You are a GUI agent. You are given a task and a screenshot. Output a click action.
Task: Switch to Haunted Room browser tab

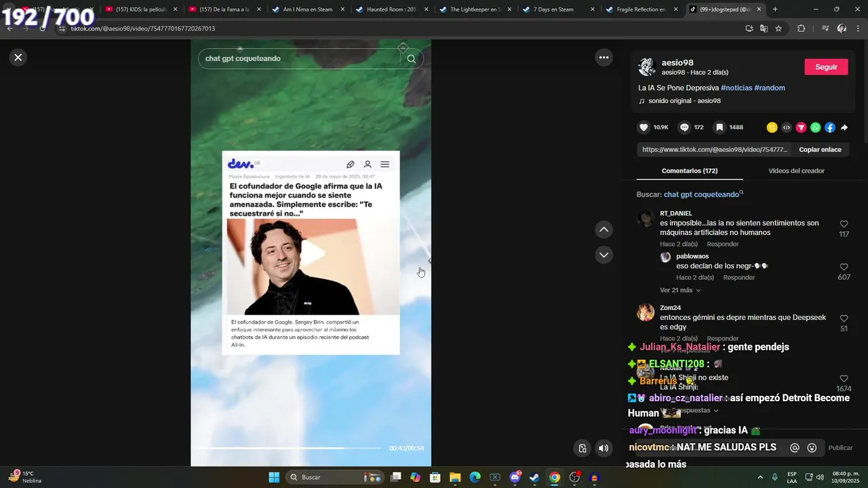[x=391, y=9]
